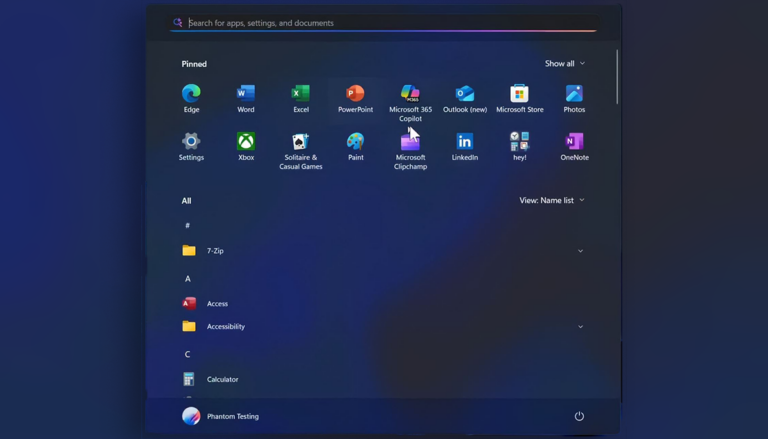This screenshot has width=768, height=439.
Task: Open Outlook (new) pinned app
Action: [x=465, y=98]
